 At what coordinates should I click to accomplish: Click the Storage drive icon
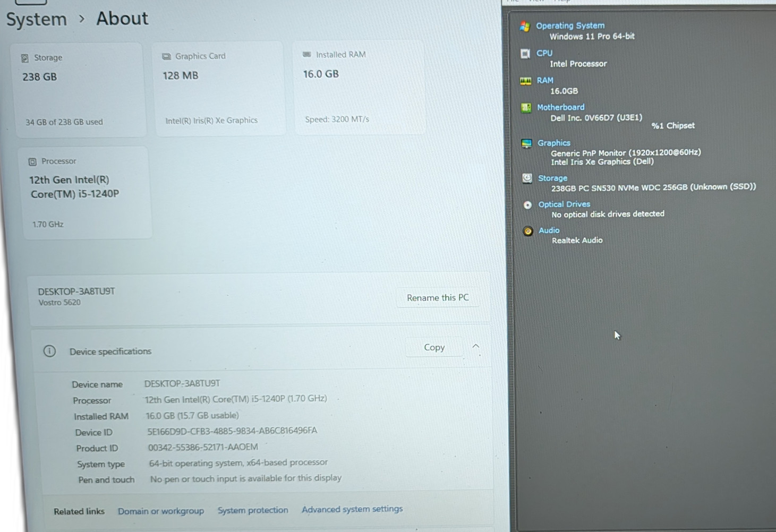point(527,178)
